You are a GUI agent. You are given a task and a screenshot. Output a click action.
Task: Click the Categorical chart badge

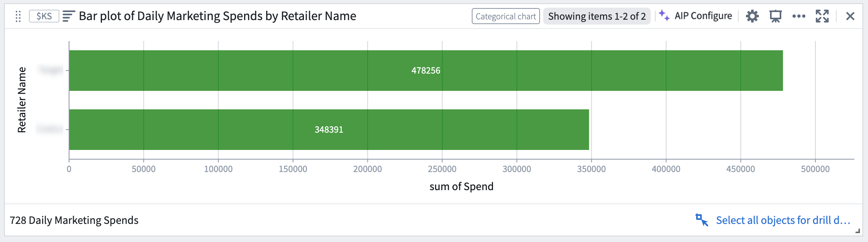coord(505,16)
